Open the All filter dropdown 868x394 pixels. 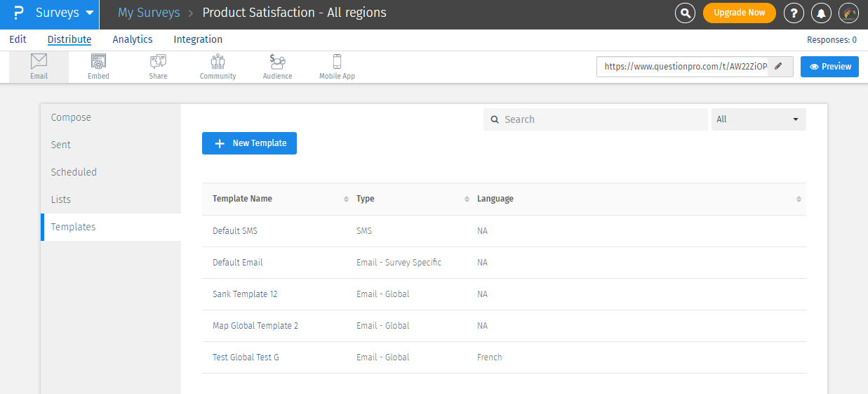pyautogui.click(x=758, y=119)
